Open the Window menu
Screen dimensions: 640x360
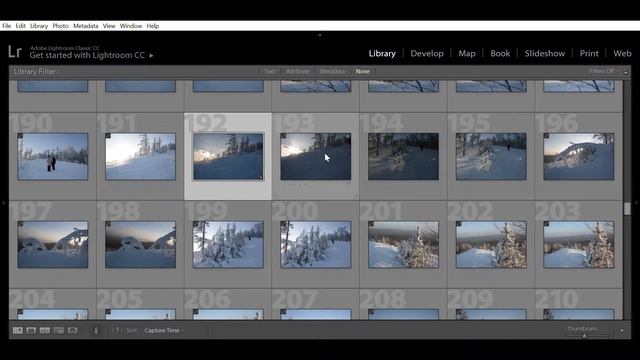(131, 26)
